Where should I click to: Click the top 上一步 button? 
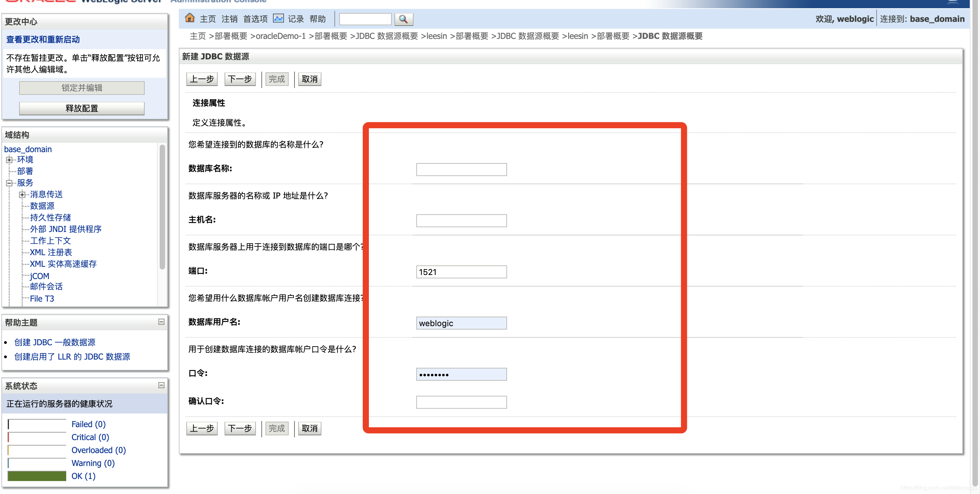(202, 79)
